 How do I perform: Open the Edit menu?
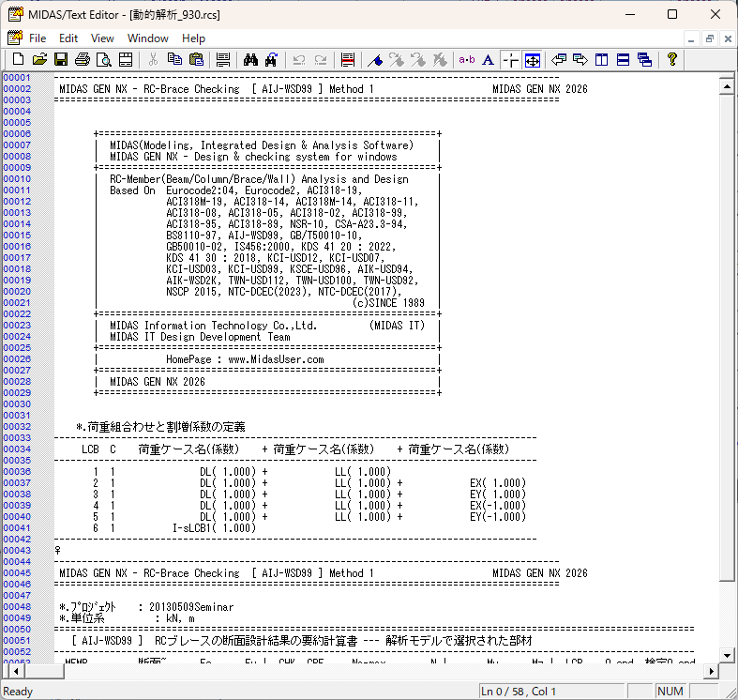coord(68,38)
